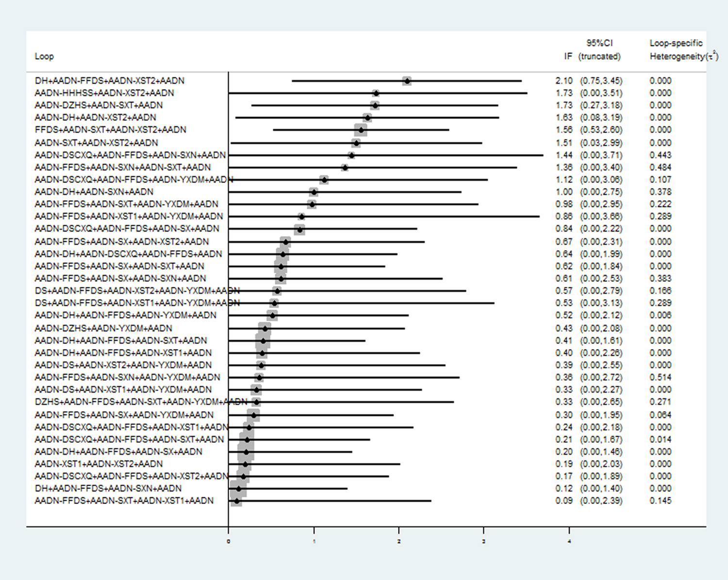Screen dimensions: 728x580
Task: Click the point marker of IF 2.10
Action: (407, 81)
